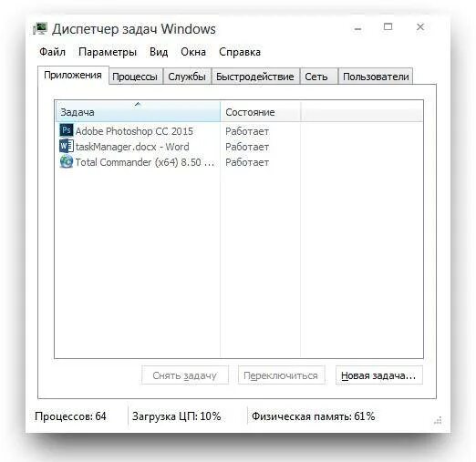Click the Новая задача... button
The image size is (476, 462).
click(378, 375)
